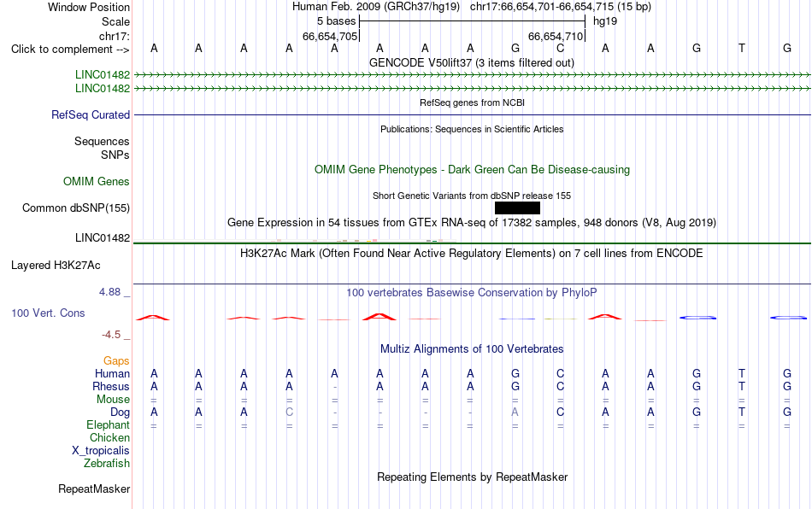
Task: Click the orange Gaps label
Action: (x=116, y=361)
